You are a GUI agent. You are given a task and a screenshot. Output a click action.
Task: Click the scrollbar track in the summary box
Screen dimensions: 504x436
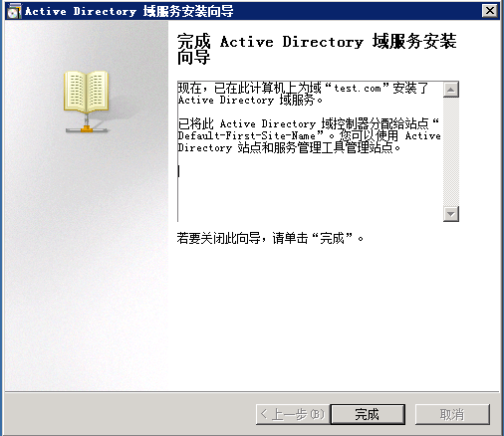451,151
